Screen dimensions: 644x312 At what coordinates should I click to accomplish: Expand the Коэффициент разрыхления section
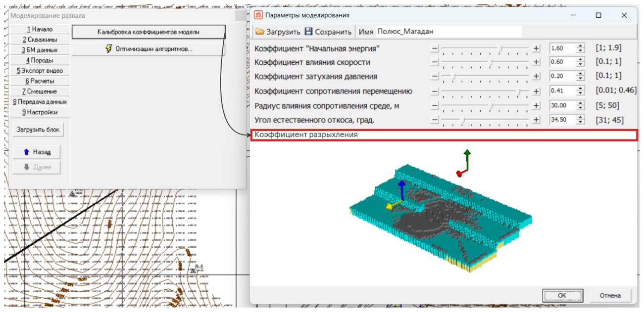click(x=443, y=135)
